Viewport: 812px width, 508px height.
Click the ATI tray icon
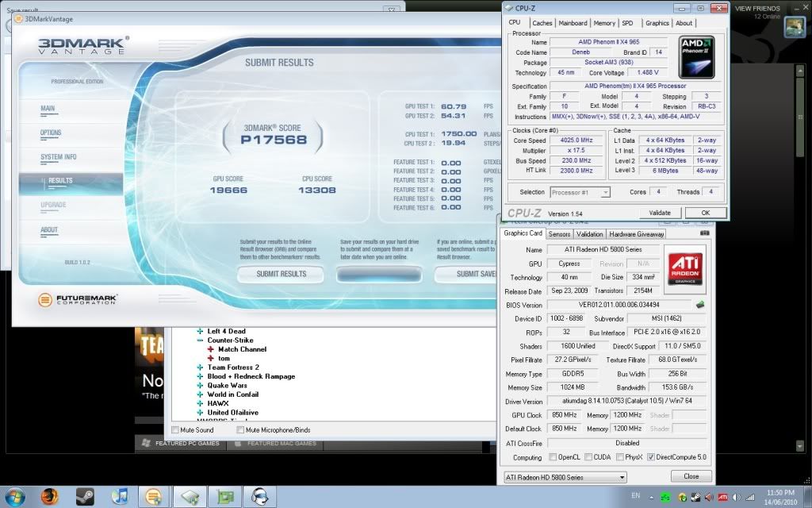(722, 498)
